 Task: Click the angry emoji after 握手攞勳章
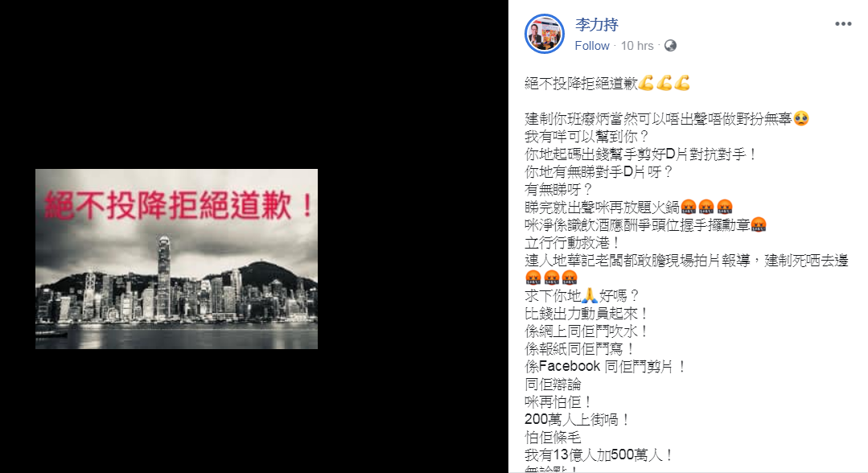[759, 225]
